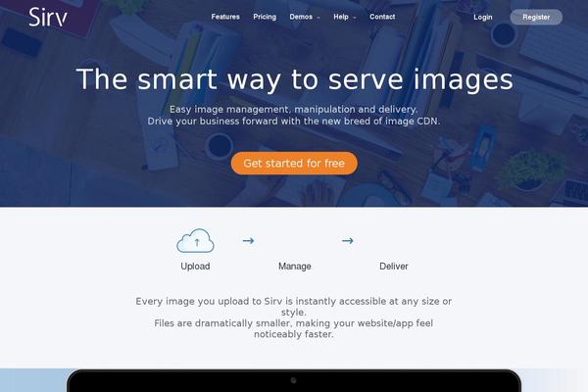Open the Help menu
This screenshot has height=392, width=588.
pyautogui.click(x=341, y=17)
